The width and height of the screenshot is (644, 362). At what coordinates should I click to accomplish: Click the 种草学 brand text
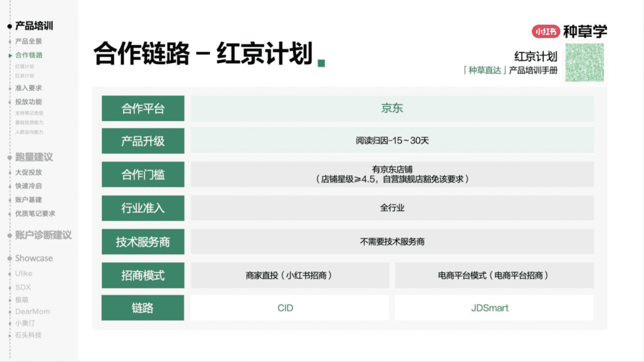pyautogui.click(x=585, y=32)
